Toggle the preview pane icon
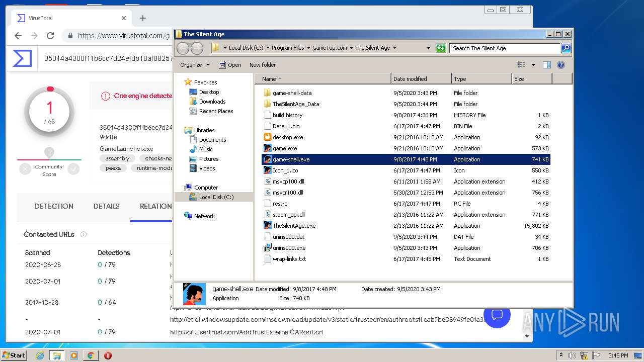This screenshot has width=644, height=362. [x=547, y=65]
